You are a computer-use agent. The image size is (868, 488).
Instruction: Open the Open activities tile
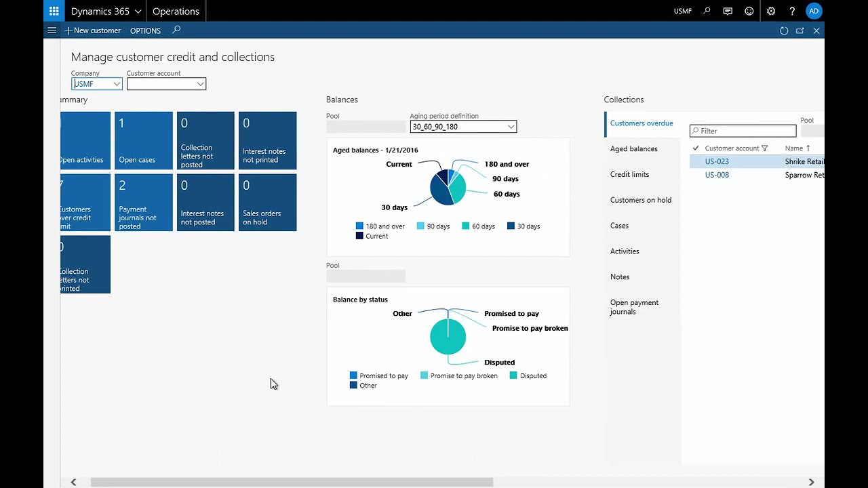(x=85, y=140)
